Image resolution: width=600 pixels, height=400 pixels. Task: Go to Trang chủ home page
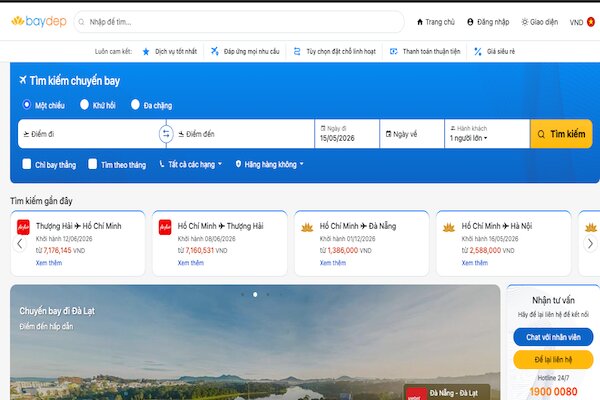point(435,22)
